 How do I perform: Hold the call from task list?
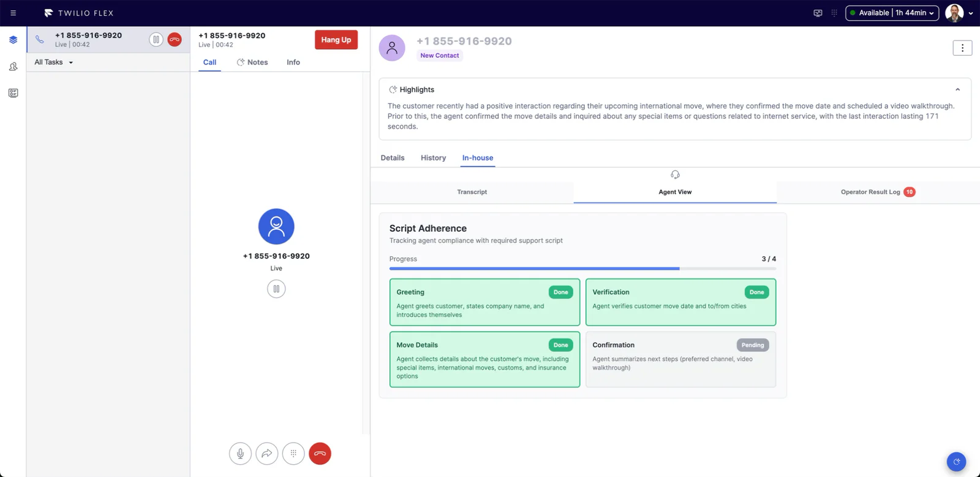(156, 40)
